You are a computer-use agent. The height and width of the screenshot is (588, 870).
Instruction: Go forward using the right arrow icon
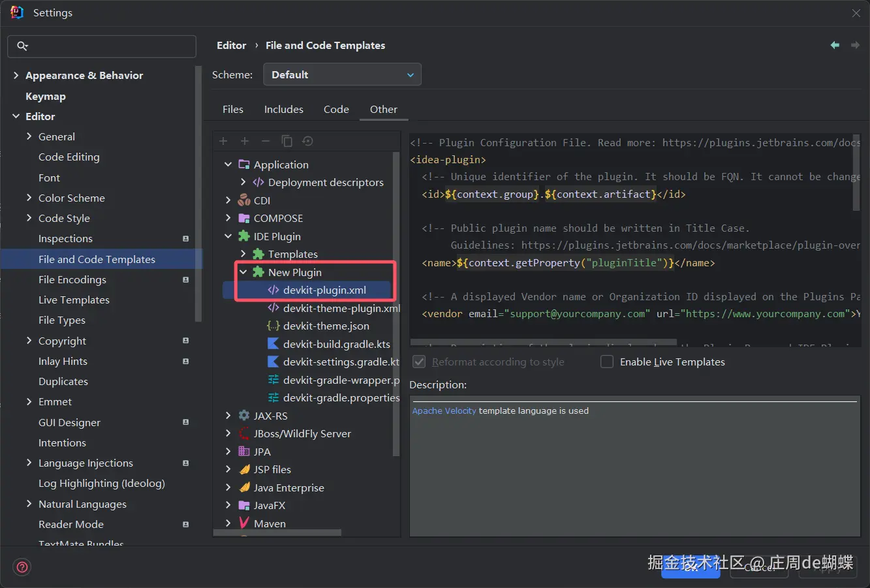tap(855, 45)
